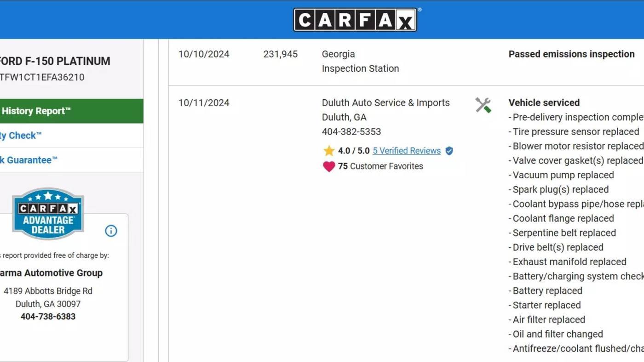The width and height of the screenshot is (644, 362).
Task: Click the 4.0 / 5.0 rating score
Action: (354, 151)
